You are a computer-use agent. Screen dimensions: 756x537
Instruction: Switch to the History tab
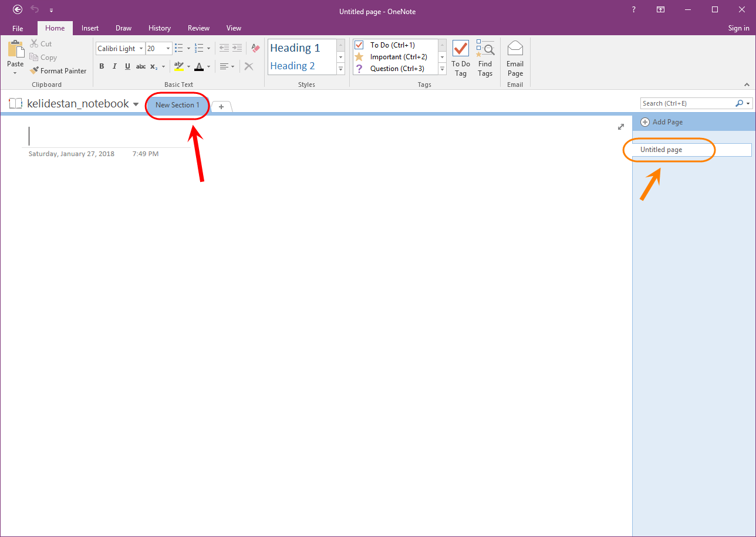click(x=160, y=28)
